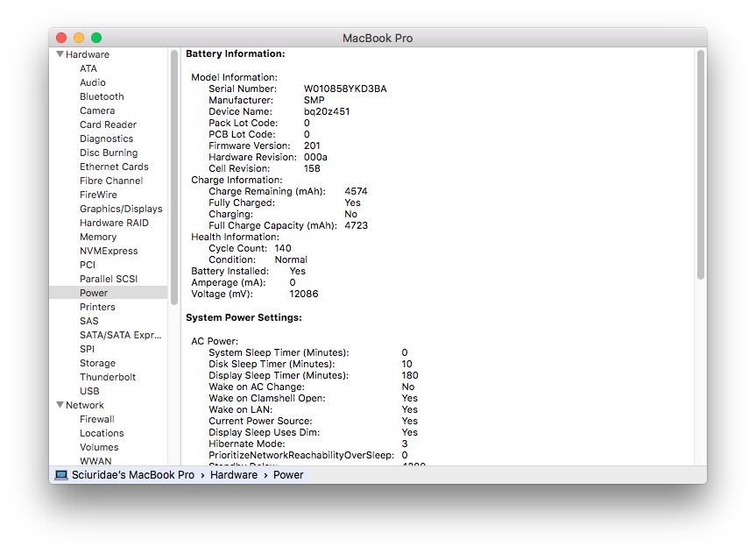Image resolution: width=756 pixels, height=554 pixels.
Task: Click Cycle Count value 140
Action: click(283, 248)
